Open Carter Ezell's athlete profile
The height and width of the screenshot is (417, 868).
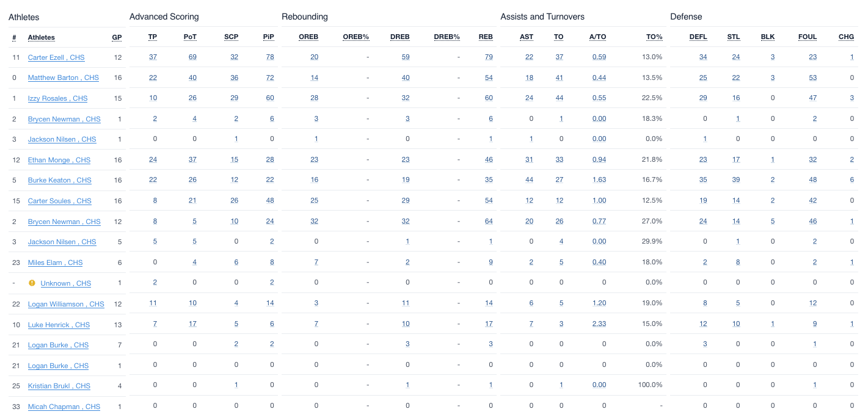pos(56,57)
